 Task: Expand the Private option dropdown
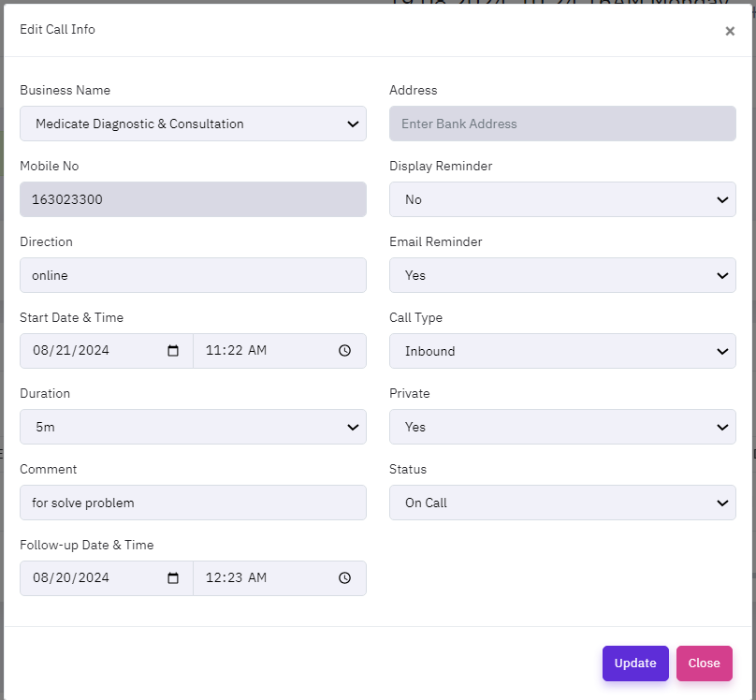(562, 427)
